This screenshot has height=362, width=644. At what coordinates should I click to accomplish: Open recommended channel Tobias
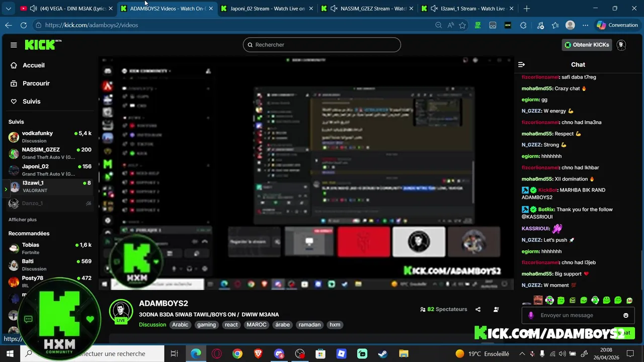click(49, 248)
